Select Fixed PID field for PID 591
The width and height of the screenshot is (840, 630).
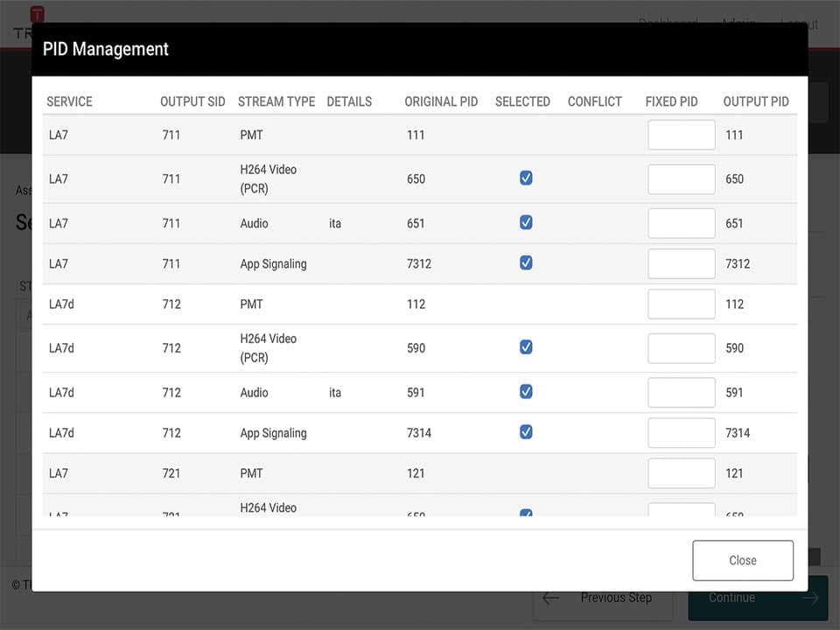point(681,392)
